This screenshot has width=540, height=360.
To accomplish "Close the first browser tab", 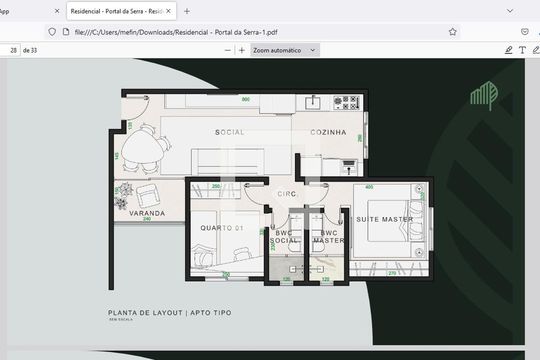I will pos(57,11).
